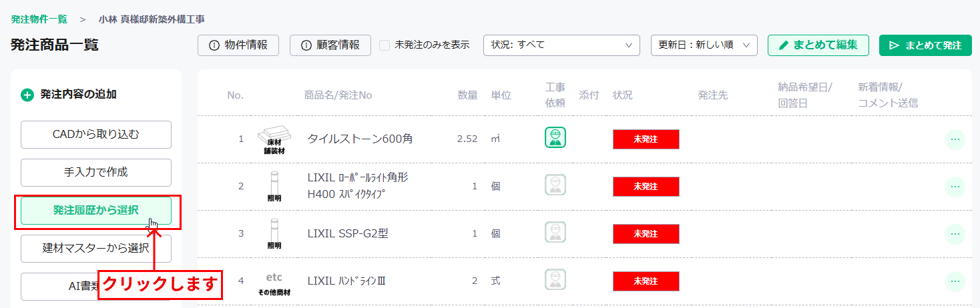Click the etc その他商材 icon in row 4
980x308 pixels.
coord(274,283)
